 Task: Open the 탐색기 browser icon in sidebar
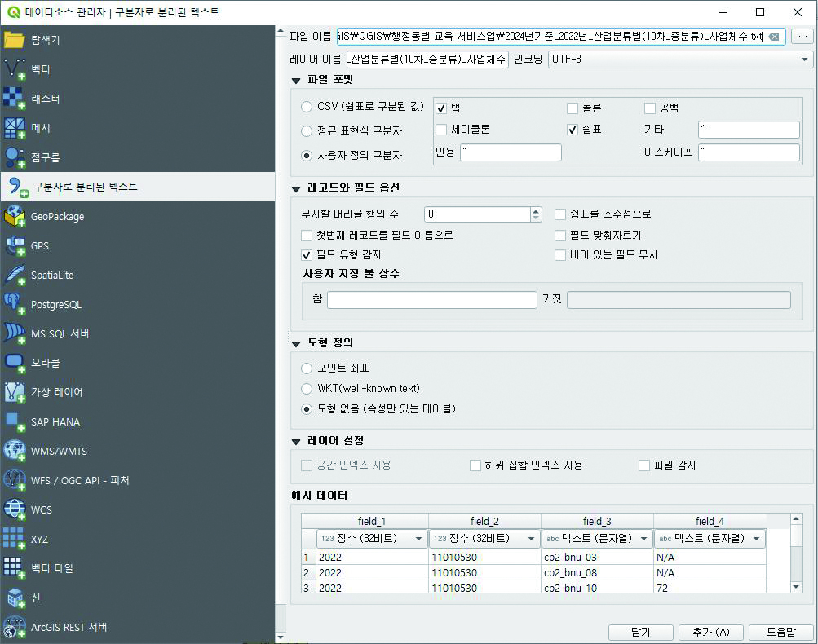(15, 40)
